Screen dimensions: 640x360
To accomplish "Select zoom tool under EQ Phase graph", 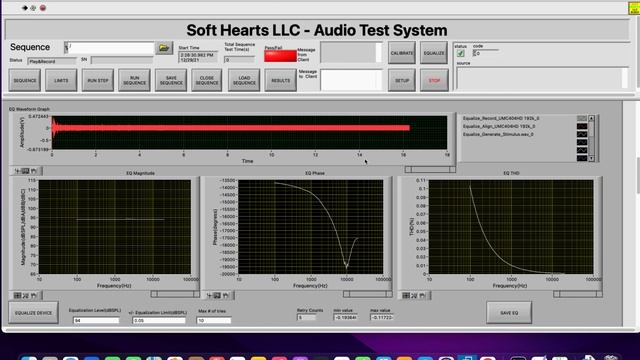I will click(x=218, y=295).
